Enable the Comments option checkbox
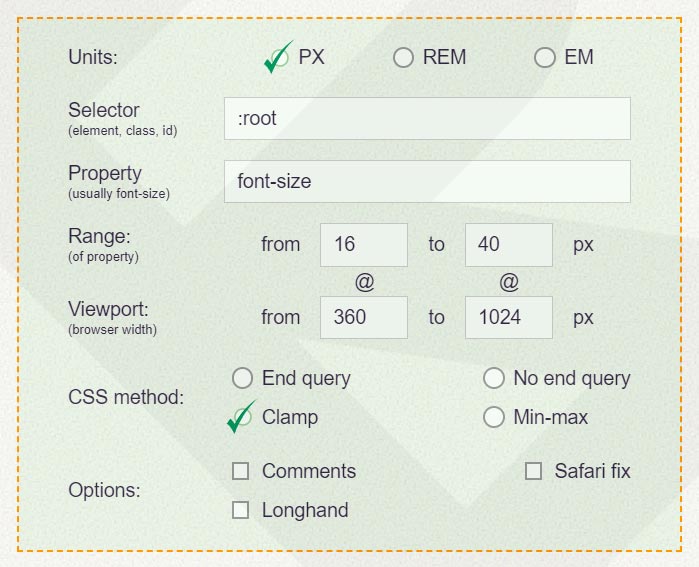Image resolution: width=699 pixels, height=567 pixels. pos(241,471)
